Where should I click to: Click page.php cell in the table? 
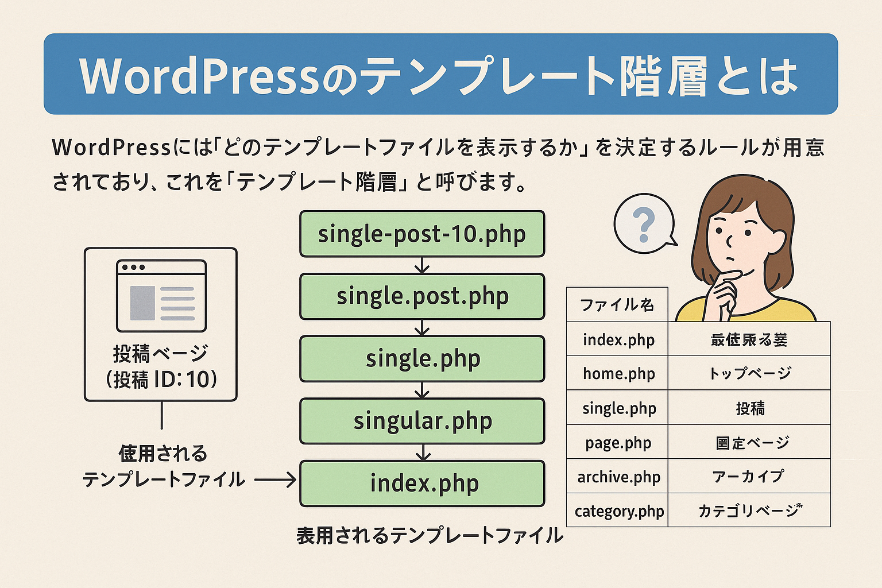coord(617,442)
